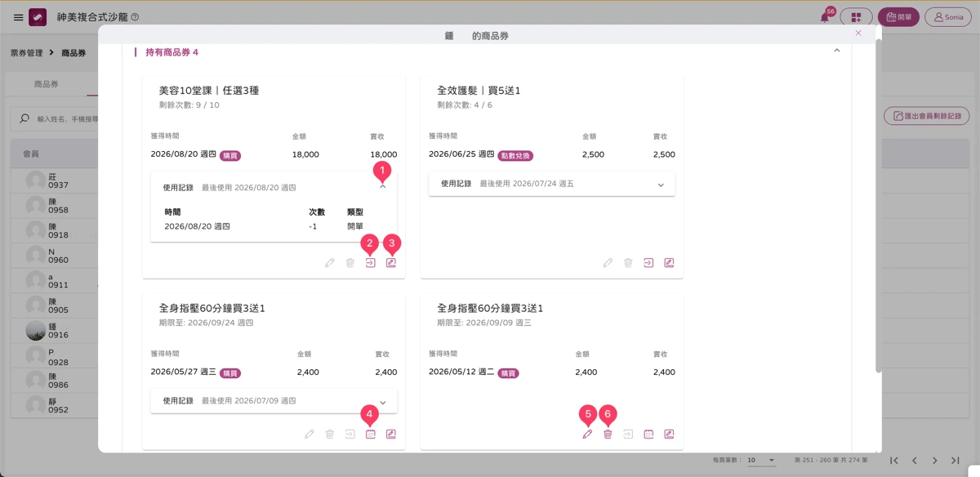Screen dimensions: 980x477
Task: Select member row 莊 0937
Action: pyautogui.click(x=54, y=181)
